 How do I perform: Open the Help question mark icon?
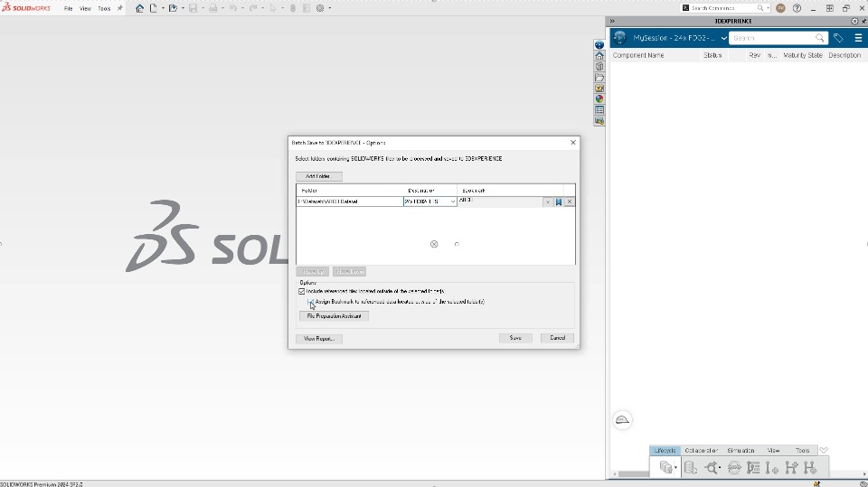tap(797, 8)
